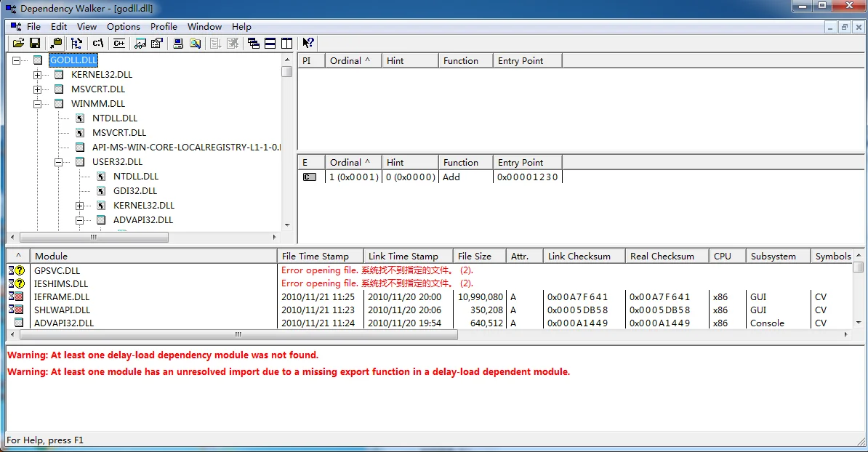Click module icon of GODLL.DLL tree root
This screenshot has width=868, height=452.
click(38, 60)
